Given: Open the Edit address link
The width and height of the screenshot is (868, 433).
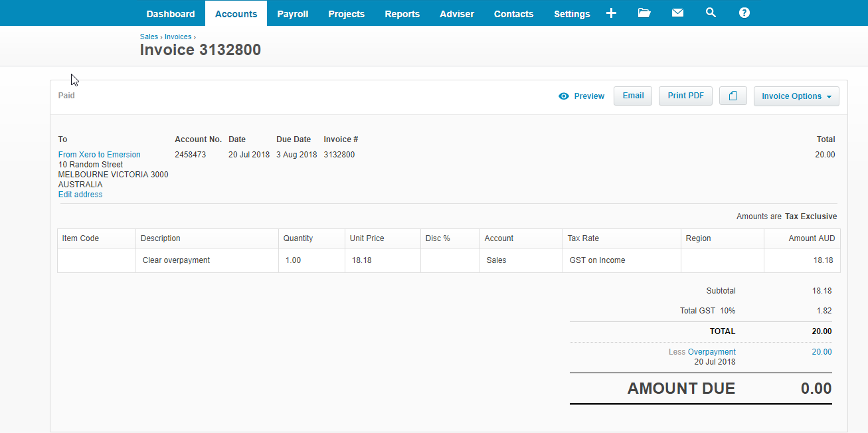Looking at the screenshot, I should (x=80, y=195).
